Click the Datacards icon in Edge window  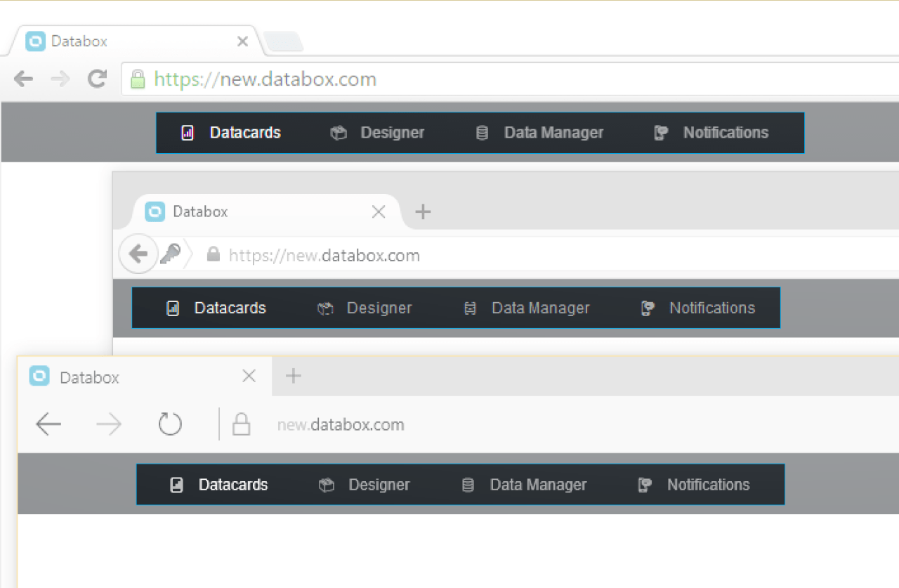(177, 485)
